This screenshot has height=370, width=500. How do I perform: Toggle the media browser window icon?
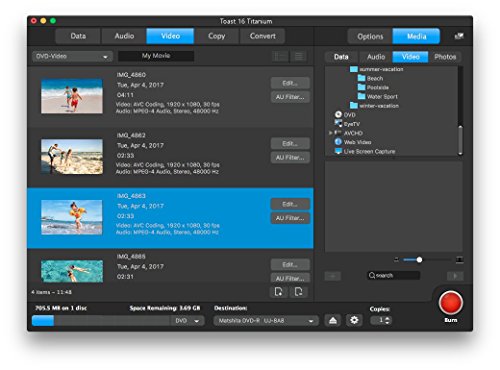459,36
